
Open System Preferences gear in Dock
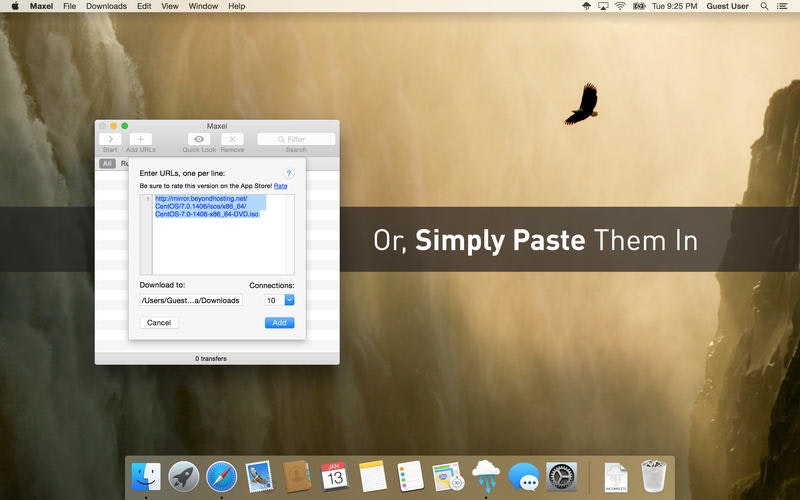[561, 477]
